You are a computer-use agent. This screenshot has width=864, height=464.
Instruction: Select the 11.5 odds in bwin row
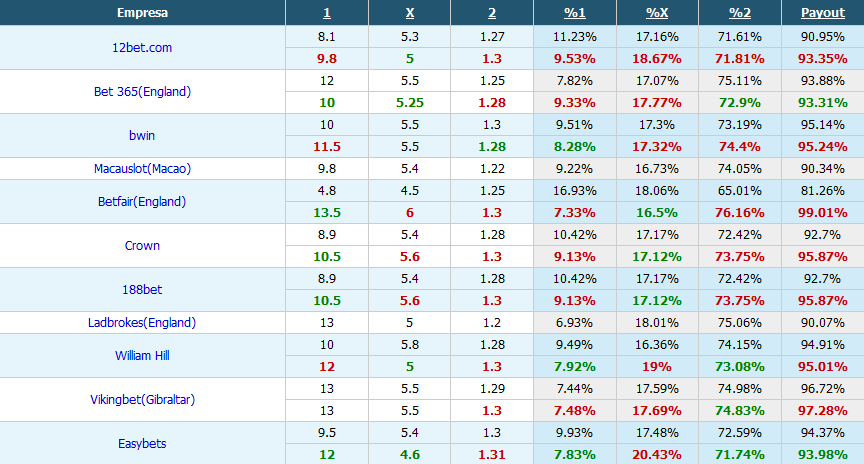[327, 147]
